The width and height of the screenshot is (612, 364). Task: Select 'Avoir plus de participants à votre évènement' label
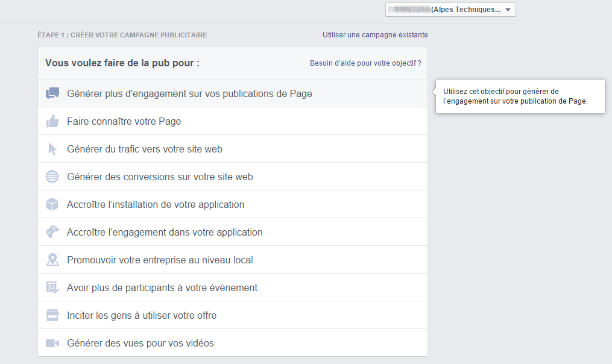pos(162,287)
